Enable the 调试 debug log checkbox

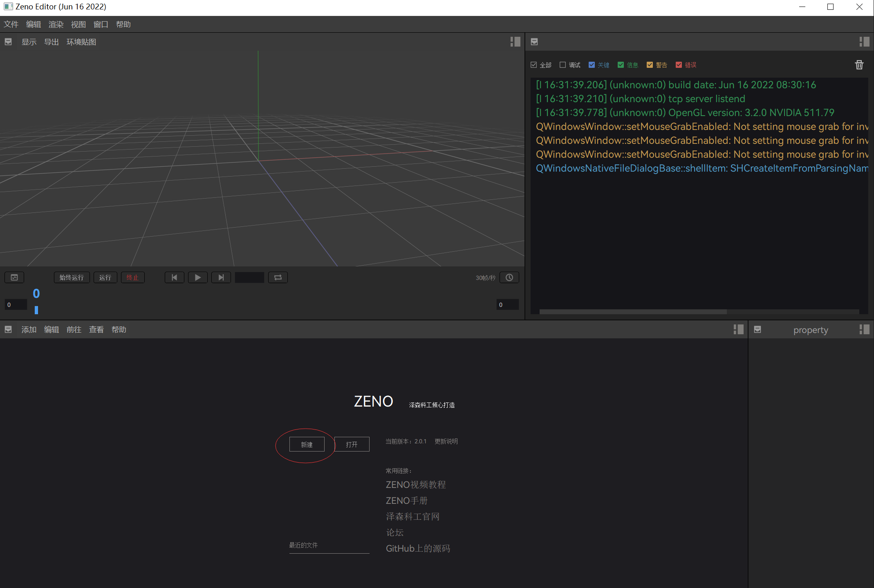(563, 65)
